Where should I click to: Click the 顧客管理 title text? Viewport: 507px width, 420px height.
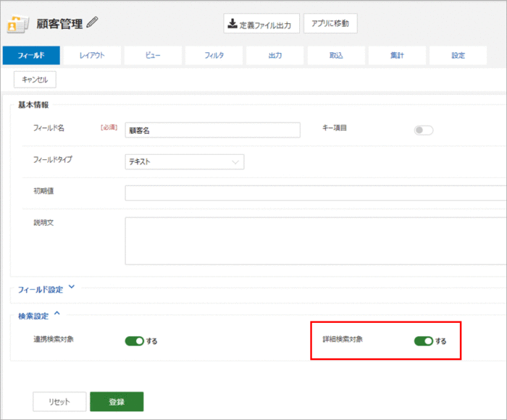pyautogui.click(x=59, y=24)
